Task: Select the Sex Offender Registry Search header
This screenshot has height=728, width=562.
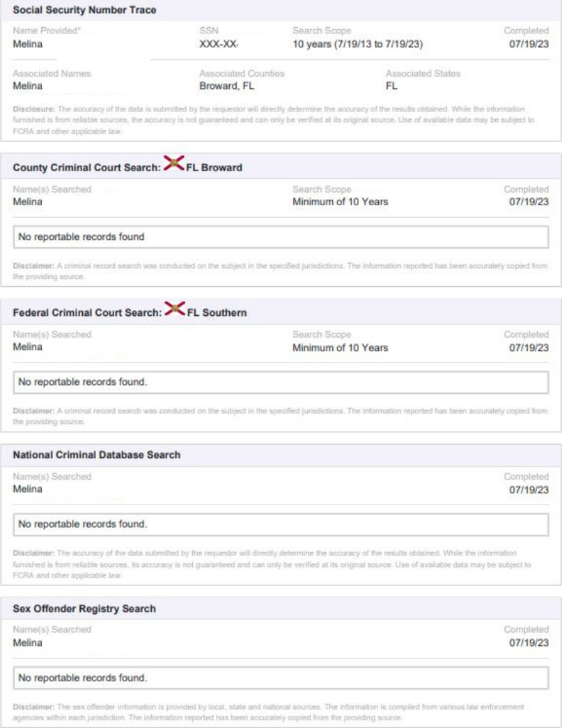Action: coord(84,609)
